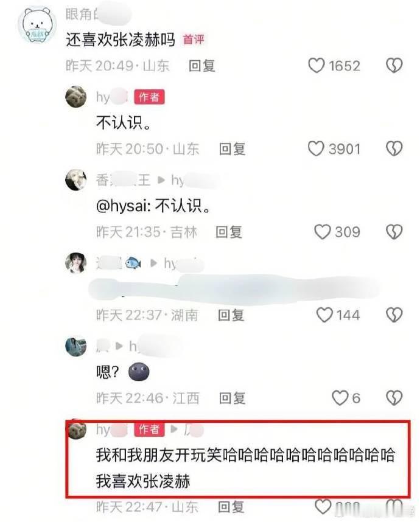
Task: Like the author's 不认识。 reply with 3901 likes
Action: pyautogui.click(x=316, y=148)
